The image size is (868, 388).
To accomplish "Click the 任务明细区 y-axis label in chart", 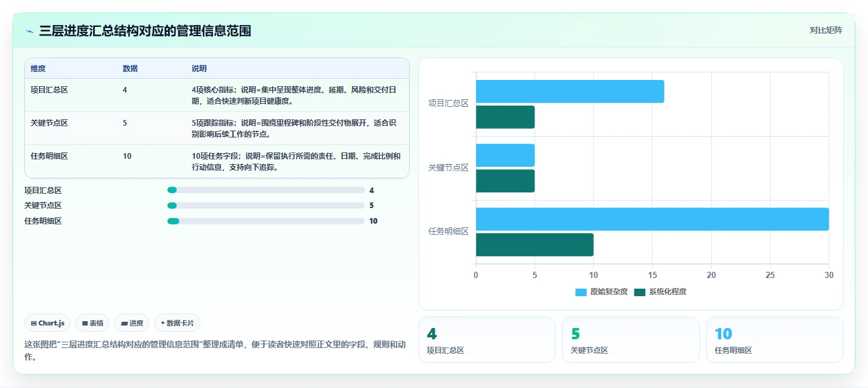I will tap(448, 231).
